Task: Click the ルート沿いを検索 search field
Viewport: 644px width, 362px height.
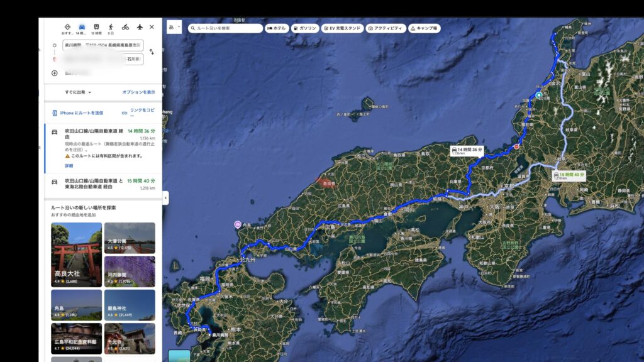Action: [x=226, y=28]
